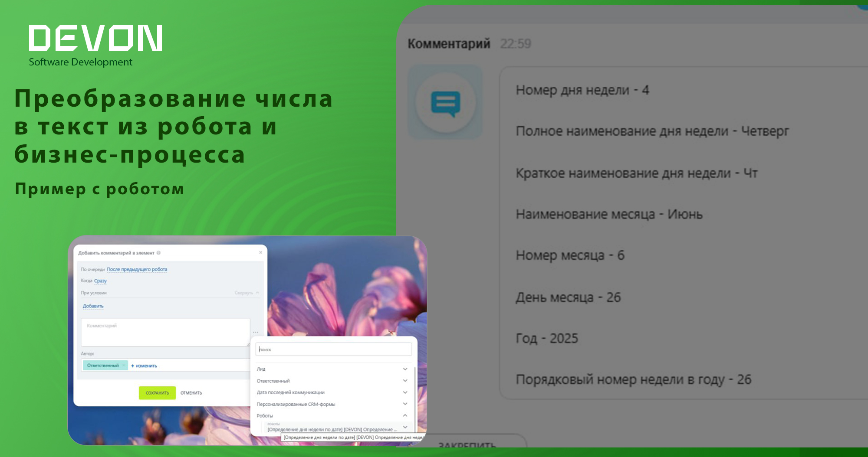The image size is (868, 457).
Task: Expand Дата последней коммуникации section
Action: click(x=332, y=392)
